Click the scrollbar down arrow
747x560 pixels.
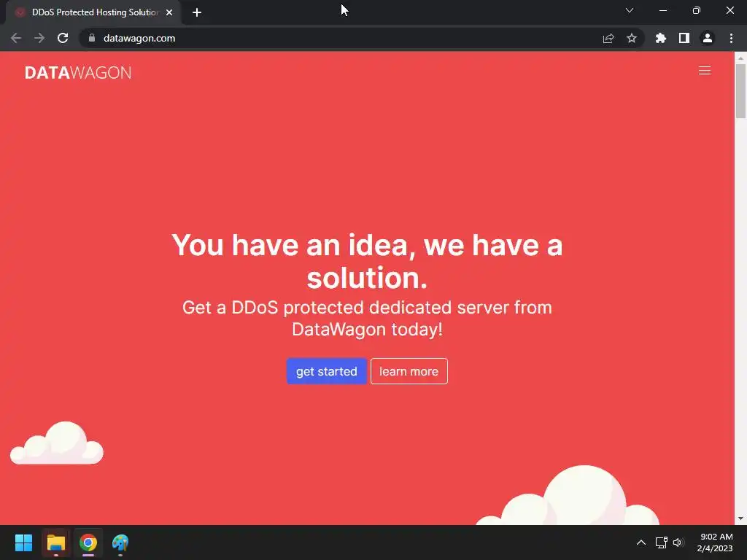point(740,518)
